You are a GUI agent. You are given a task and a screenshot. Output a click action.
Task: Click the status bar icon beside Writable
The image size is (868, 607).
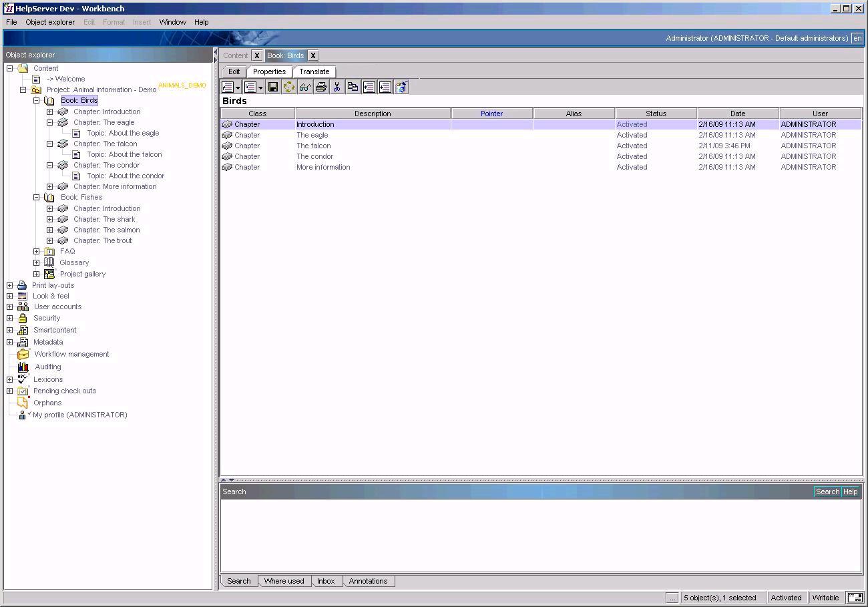tap(855, 598)
